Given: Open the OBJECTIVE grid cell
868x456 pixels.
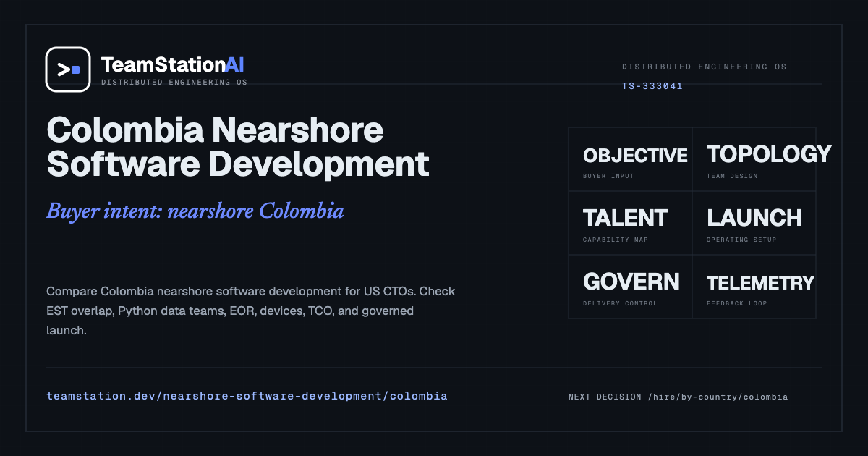Looking at the screenshot, I should coord(631,159).
